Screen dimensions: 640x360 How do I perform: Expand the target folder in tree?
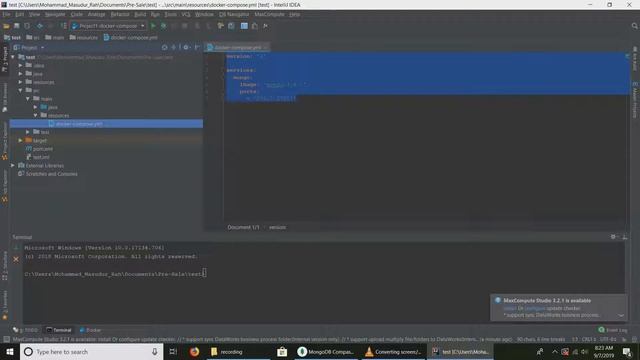coord(20,140)
